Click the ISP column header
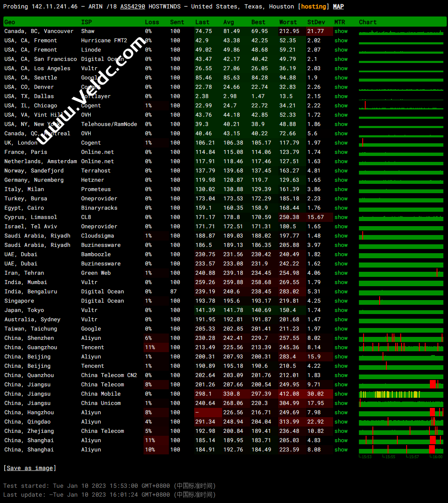448x503 pixels. 86,22
